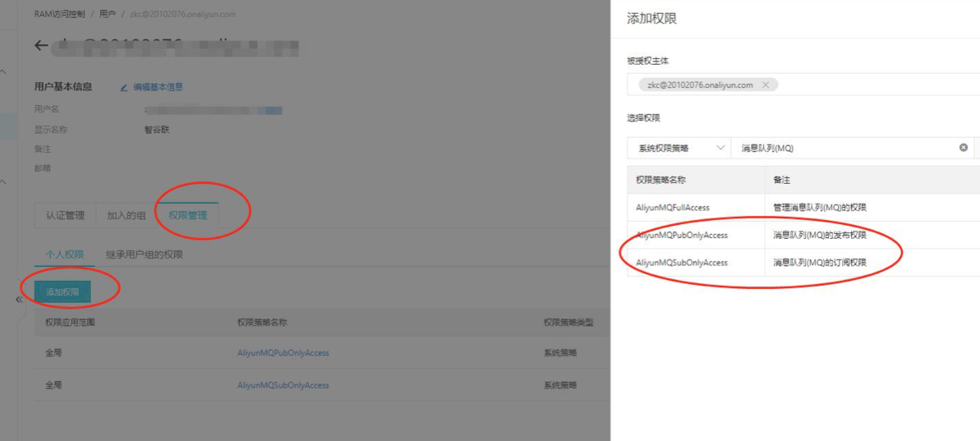Viewport: 980px width, 441px height.
Task: Select AliyunMQFullAccess policy in the add panel
Action: (673, 208)
